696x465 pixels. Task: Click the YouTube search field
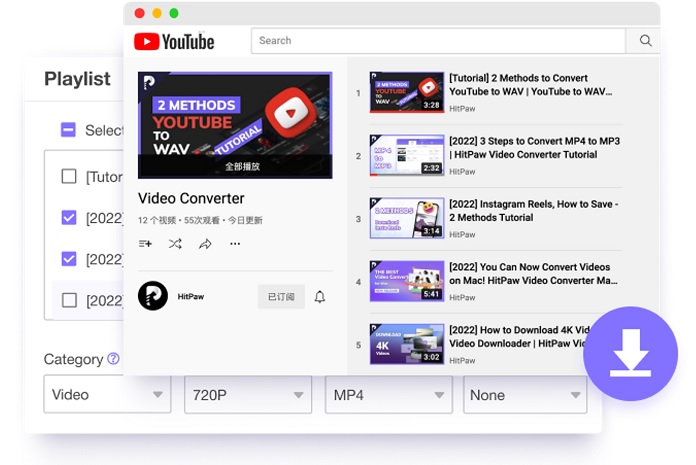pos(438,41)
